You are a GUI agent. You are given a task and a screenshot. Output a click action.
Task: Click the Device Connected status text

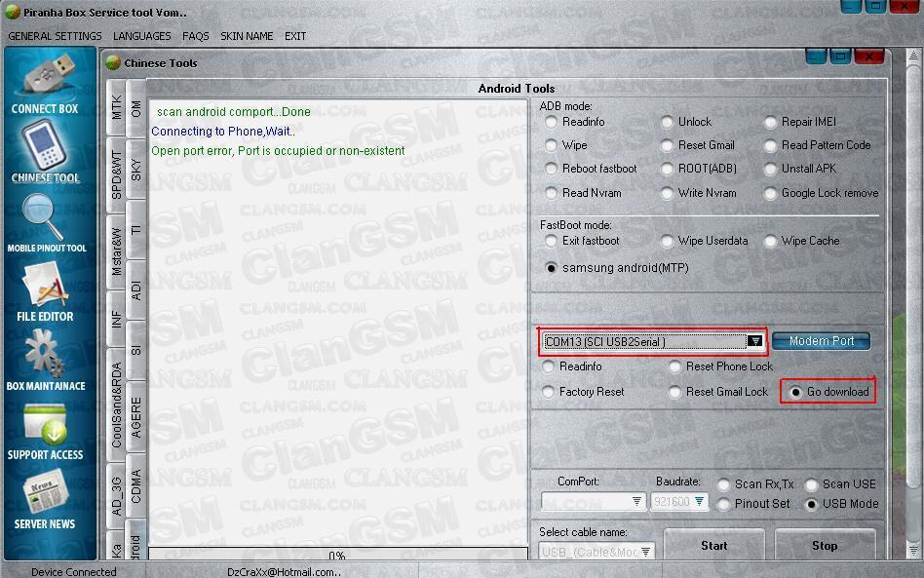point(74,571)
